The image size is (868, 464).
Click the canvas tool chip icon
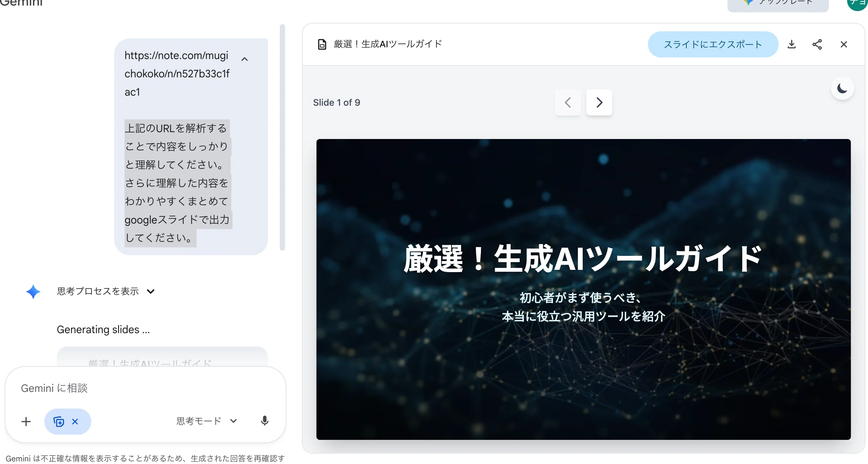58,421
